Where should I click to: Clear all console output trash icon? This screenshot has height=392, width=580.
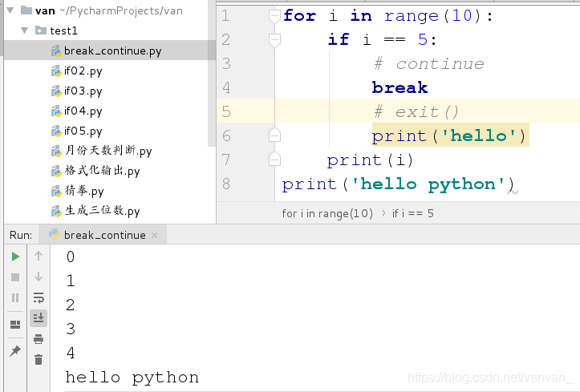click(x=39, y=359)
